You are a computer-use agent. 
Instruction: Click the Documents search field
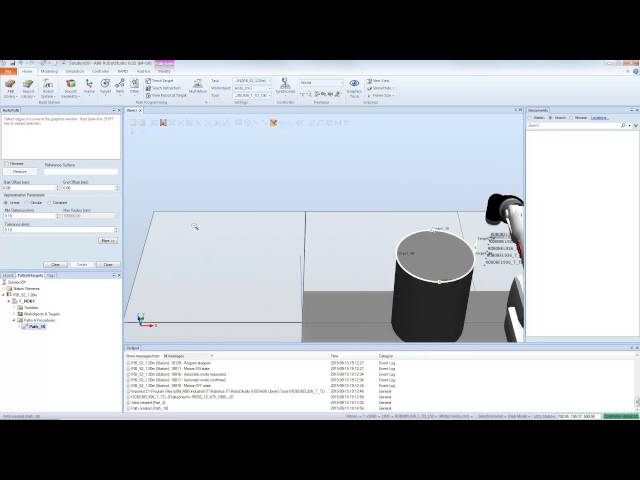point(573,125)
